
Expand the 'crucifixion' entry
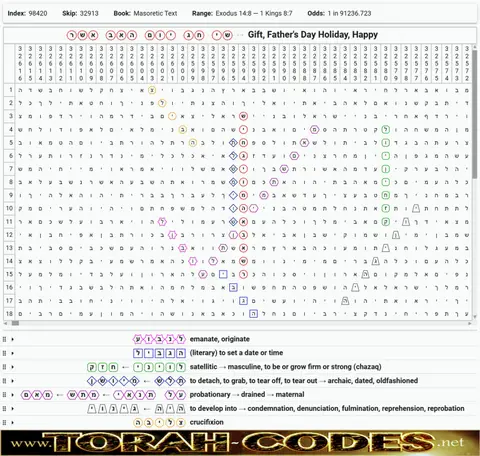pyautogui.click(x=13, y=422)
